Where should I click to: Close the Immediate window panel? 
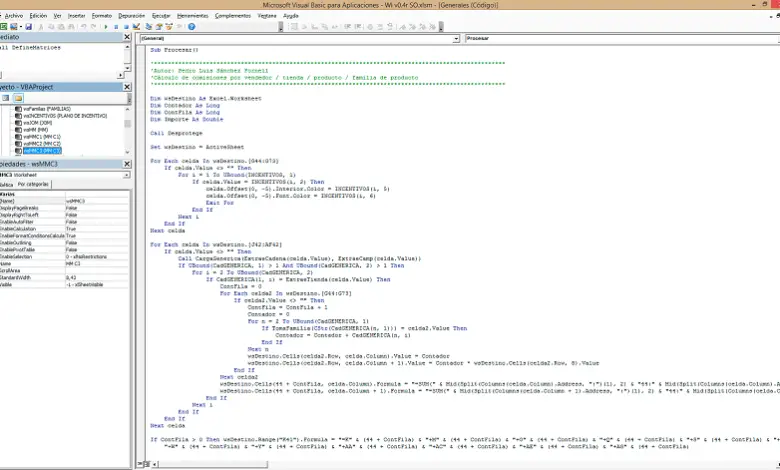(x=127, y=38)
